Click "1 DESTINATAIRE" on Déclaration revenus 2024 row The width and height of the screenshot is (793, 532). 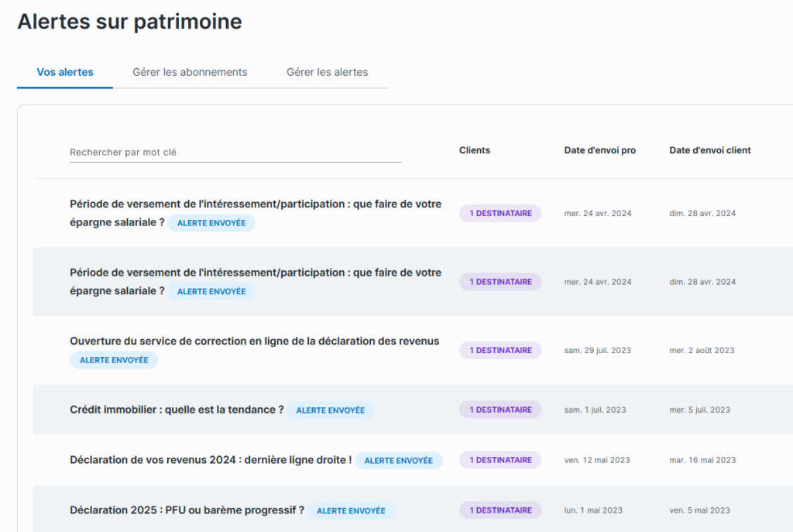click(500, 460)
